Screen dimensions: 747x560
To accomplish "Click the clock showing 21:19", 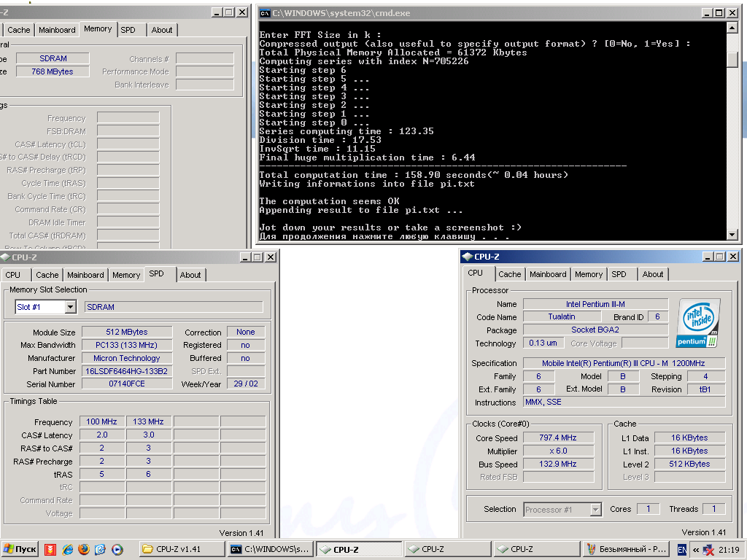I will point(729,550).
